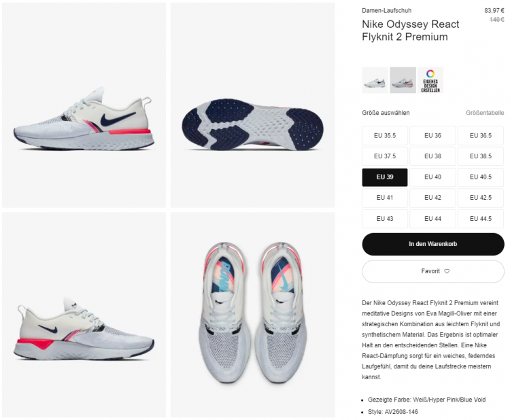Open the rainbow Eigenes Design Erstellen option

click(430, 80)
